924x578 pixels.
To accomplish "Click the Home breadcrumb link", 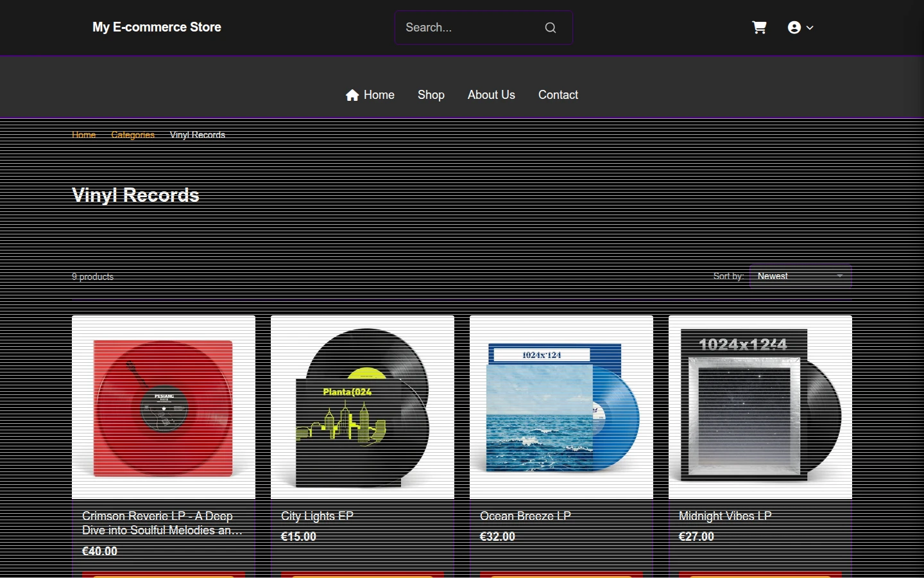I will 84,135.
